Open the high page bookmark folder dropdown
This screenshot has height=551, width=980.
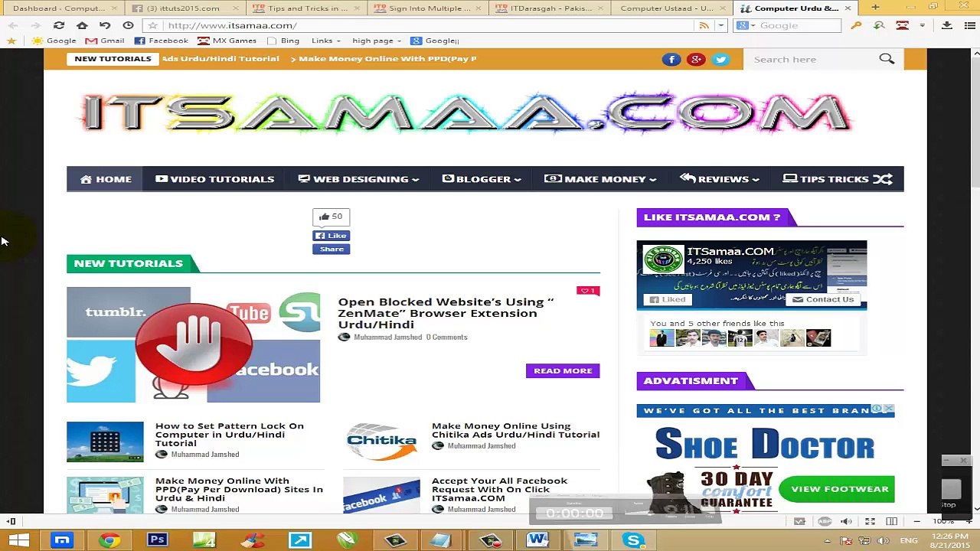click(x=377, y=41)
